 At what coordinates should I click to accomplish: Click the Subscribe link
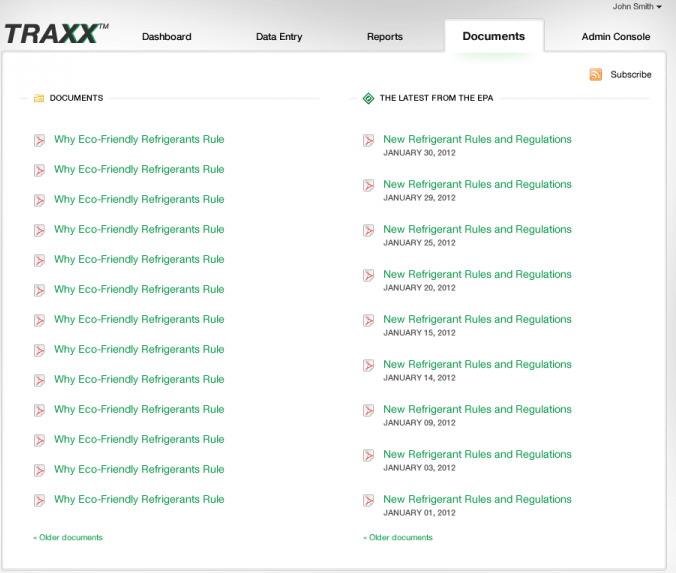coord(630,75)
